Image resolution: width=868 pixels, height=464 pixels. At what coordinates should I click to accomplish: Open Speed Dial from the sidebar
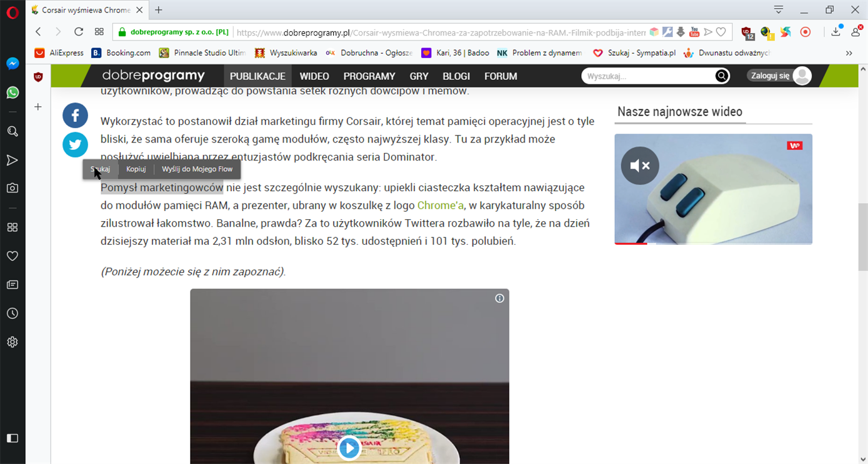(12, 227)
